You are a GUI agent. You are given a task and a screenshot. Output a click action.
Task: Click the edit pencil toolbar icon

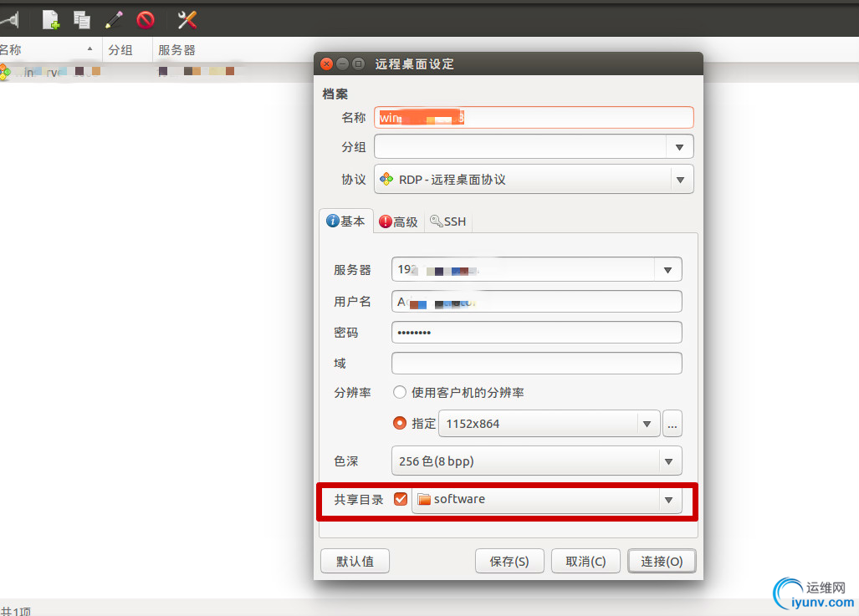pyautogui.click(x=114, y=20)
